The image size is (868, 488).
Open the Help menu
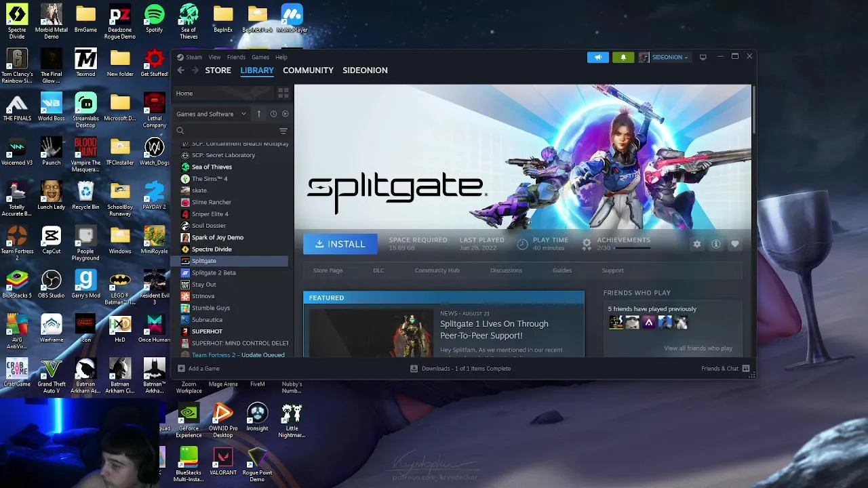click(x=281, y=57)
